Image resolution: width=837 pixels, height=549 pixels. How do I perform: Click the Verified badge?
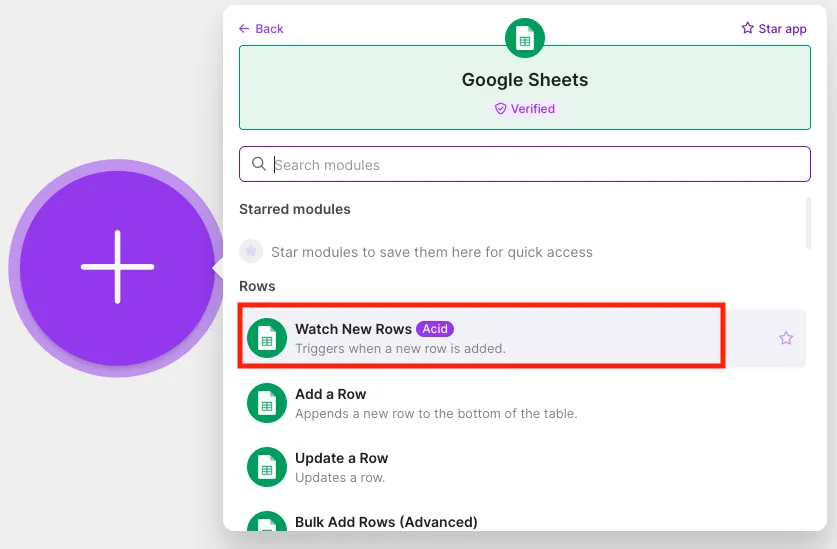(525, 109)
